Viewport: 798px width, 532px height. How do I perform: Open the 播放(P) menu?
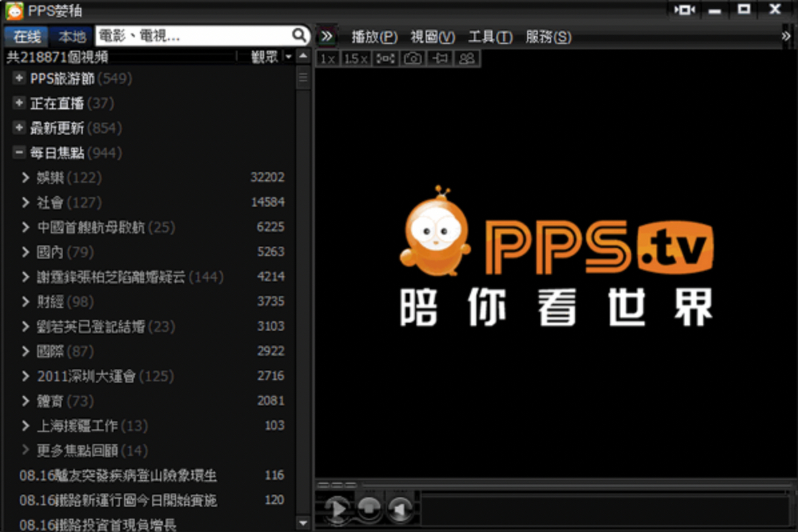click(x=374, y=37)
